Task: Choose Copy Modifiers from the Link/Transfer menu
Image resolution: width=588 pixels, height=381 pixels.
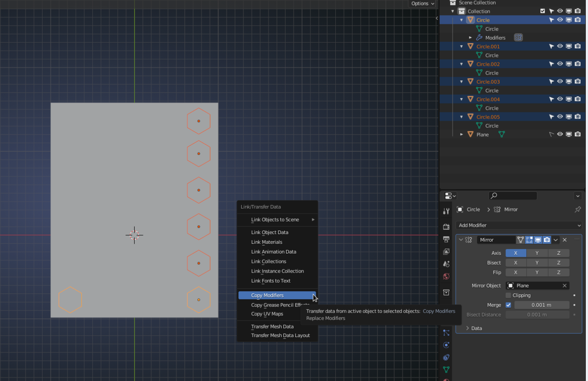Action: 267,296
